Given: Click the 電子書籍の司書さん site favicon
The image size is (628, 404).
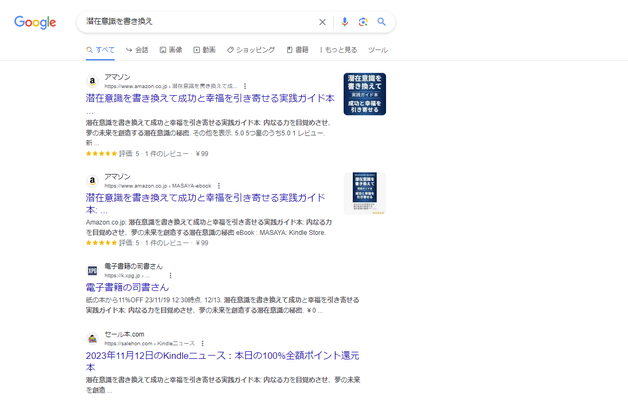Looking at the screenshot, I should (x=93, y=270).
